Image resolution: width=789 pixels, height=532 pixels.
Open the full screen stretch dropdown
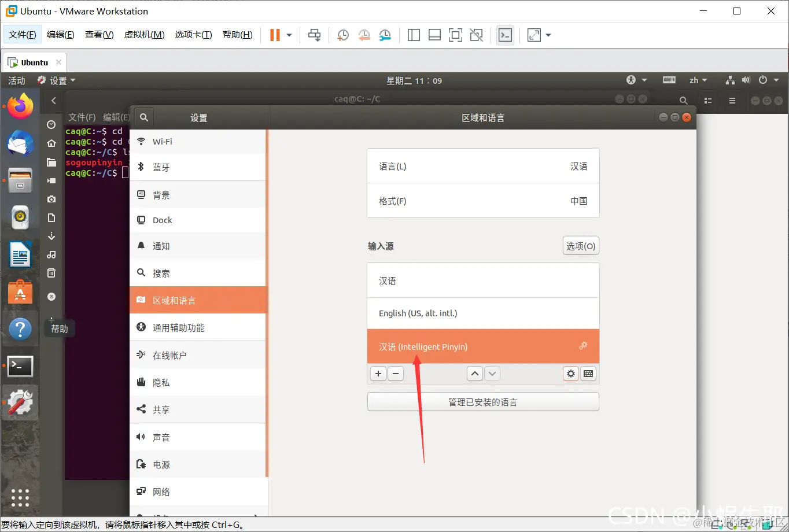[548, 35]
